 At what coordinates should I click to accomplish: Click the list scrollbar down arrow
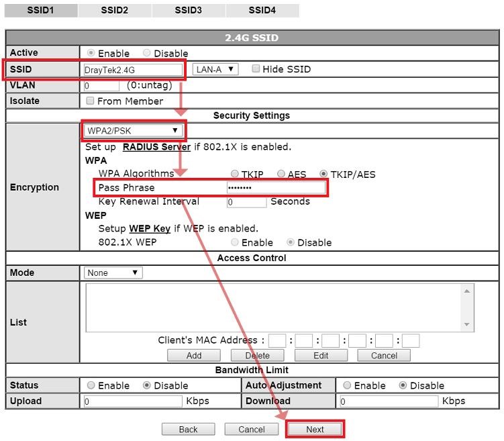tap(467, 325)
